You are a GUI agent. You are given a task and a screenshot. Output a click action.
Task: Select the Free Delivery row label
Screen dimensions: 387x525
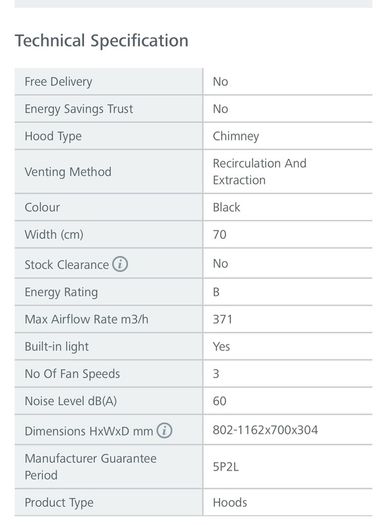coord(58,82)
